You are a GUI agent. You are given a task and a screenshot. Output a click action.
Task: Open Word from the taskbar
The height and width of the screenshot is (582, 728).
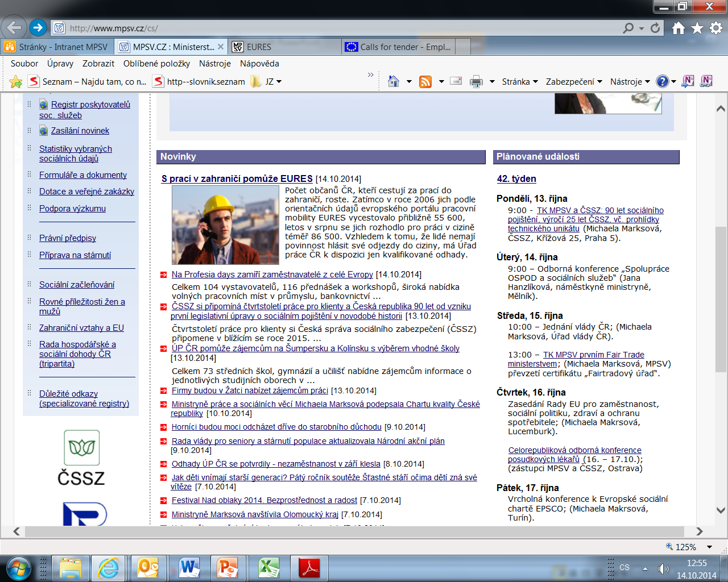point(189,568)
